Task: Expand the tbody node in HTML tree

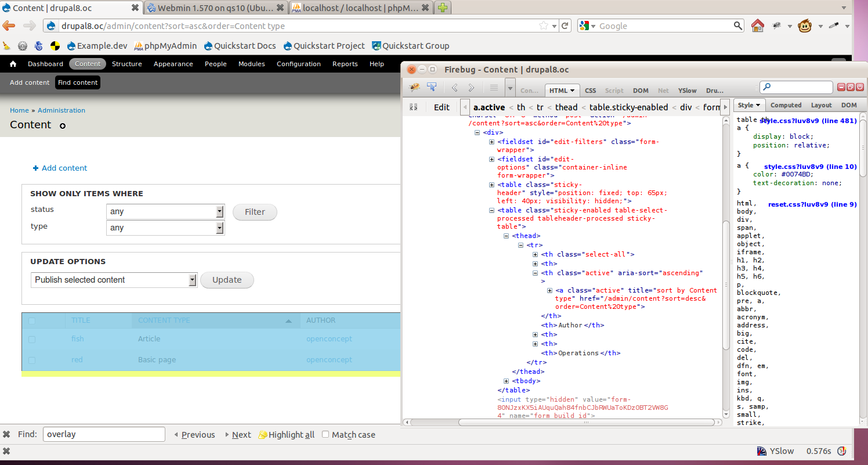Action: click(507, 381)
